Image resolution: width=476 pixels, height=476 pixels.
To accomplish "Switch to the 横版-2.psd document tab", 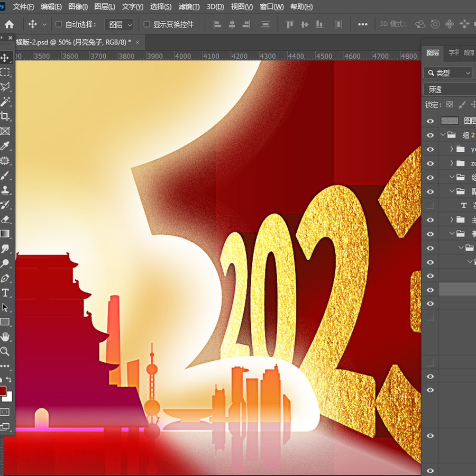I will point(73,42).
